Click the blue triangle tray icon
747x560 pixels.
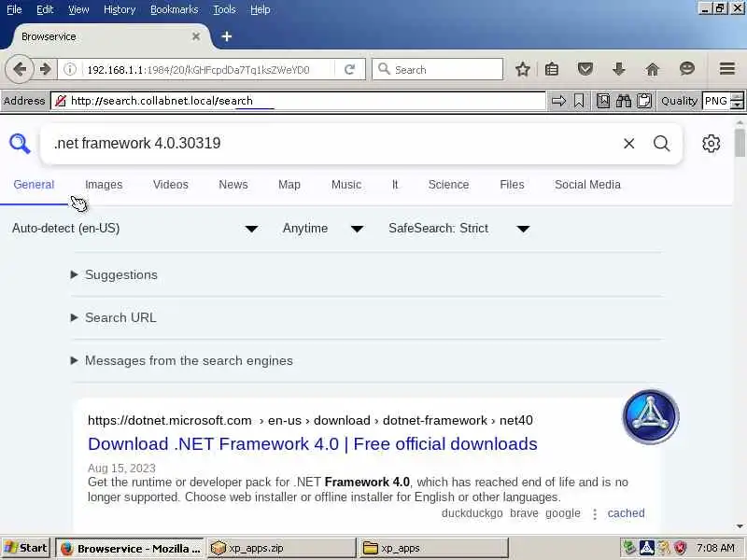point(646,548)
